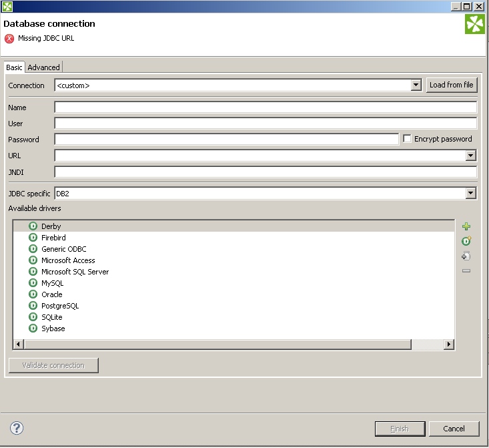Screen dimensions: 489x448
Task: Click the PostgreSQL driver icon
Action: click(x=33, y=306)
